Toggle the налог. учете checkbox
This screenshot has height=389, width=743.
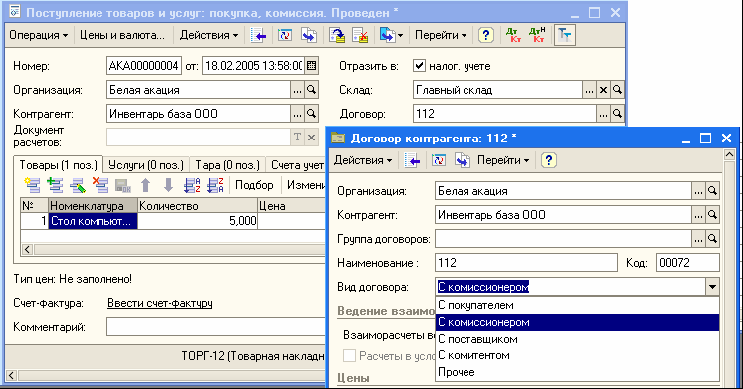419,65
